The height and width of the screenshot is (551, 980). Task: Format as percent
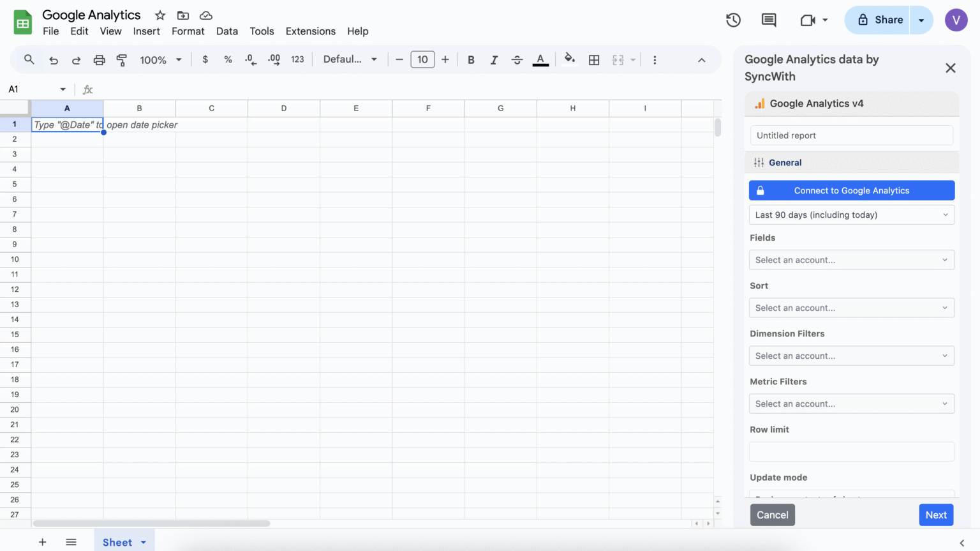[x=228, y=59]
